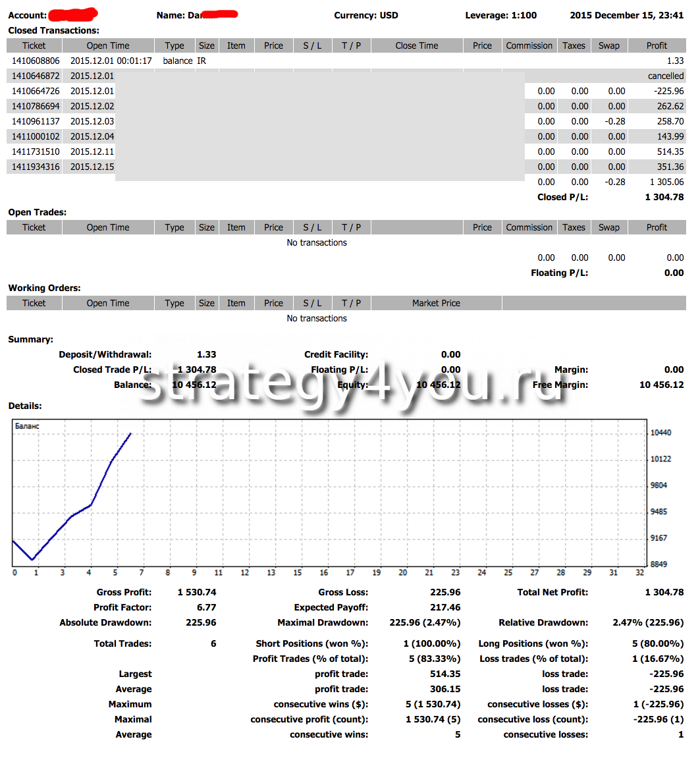
Task: Click Commission header in Closed Transactions table
Action: (529, 45)
